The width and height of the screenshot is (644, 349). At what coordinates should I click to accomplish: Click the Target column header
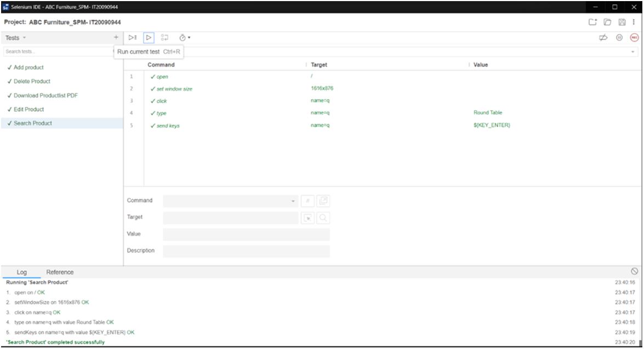click(x=319, y=65)
